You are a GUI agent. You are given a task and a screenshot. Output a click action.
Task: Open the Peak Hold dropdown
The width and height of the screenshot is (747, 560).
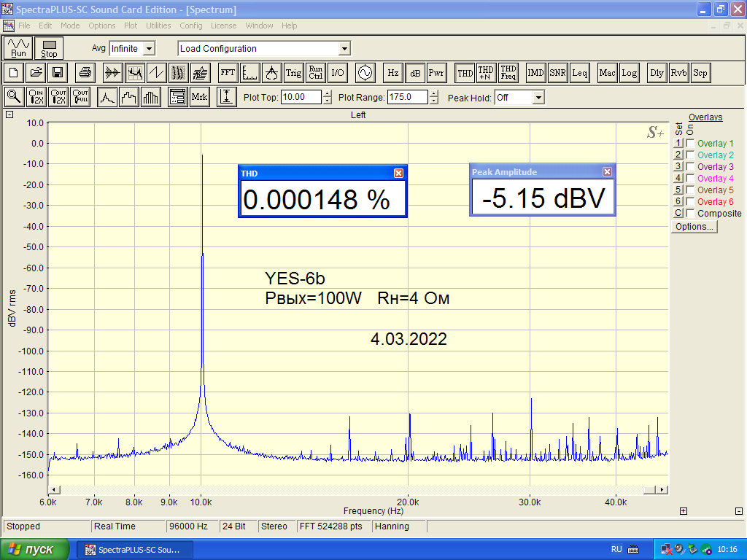[x=538, y=98]
